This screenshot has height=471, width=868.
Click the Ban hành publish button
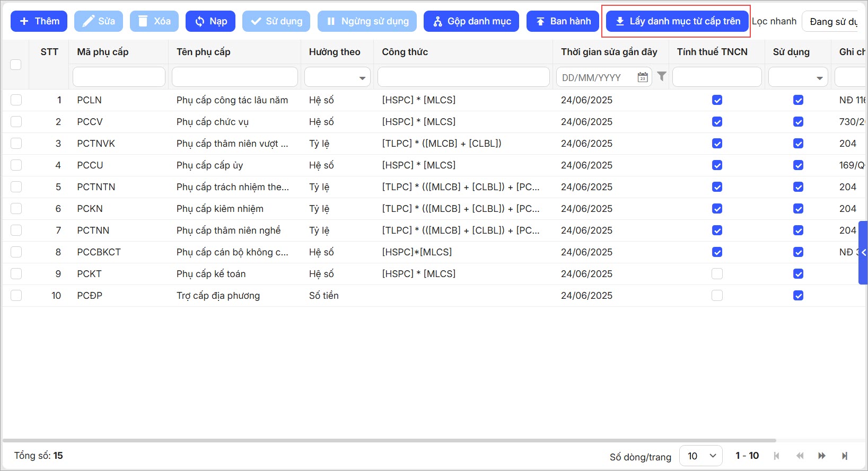[563, 21]
